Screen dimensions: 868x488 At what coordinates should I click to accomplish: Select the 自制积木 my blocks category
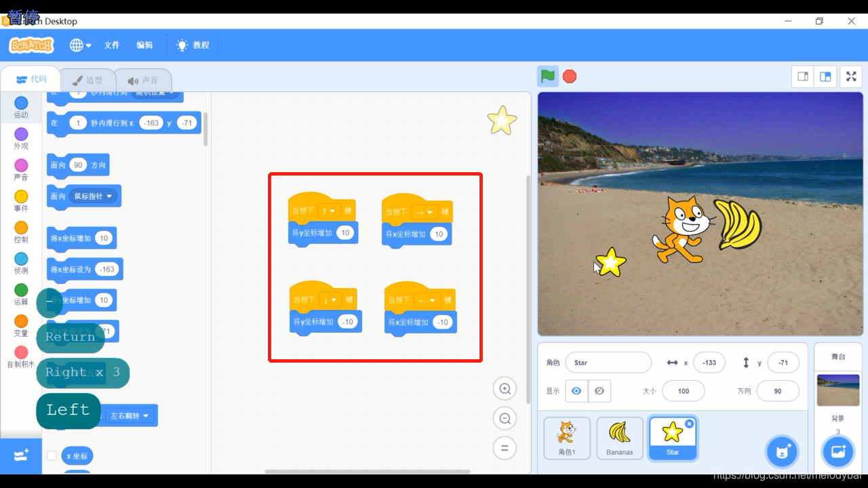click(x=21, y=357)
